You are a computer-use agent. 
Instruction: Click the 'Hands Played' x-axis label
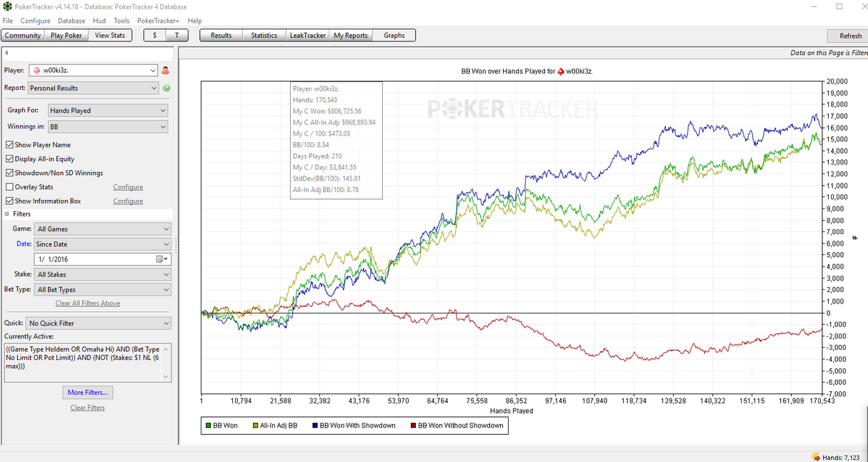(x=512, y=411)
